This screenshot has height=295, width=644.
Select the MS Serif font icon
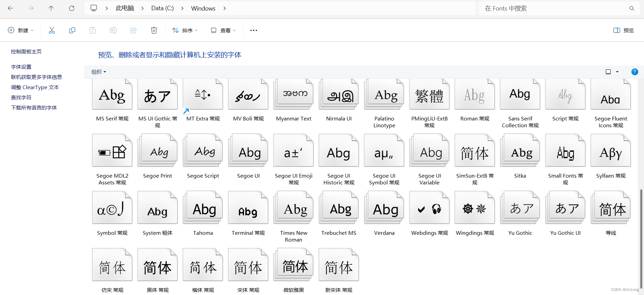pos(112,94)
